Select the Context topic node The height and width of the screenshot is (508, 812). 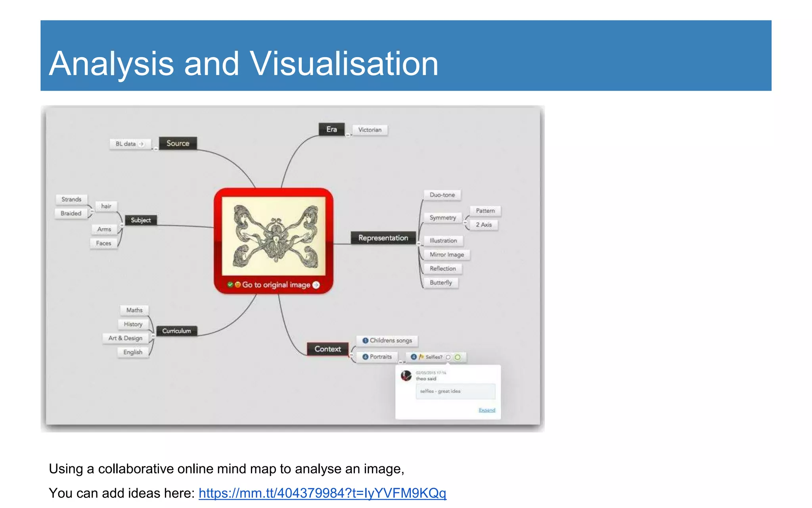point(327,349)
